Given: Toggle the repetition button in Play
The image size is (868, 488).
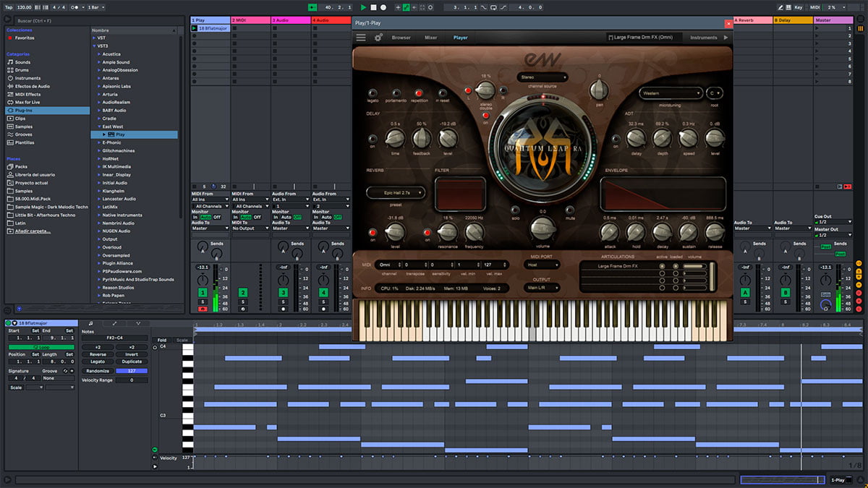Looking at the screenshot, I should coord(419,93).
